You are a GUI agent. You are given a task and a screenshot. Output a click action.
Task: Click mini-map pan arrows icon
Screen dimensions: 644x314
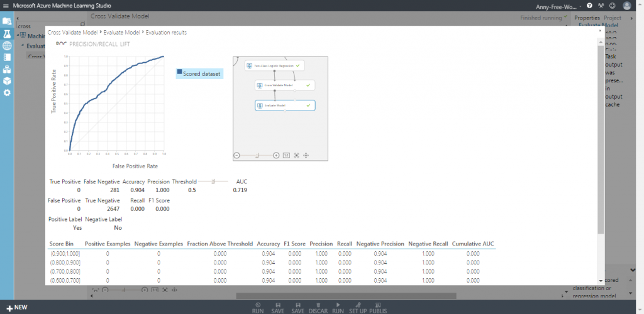306,155
